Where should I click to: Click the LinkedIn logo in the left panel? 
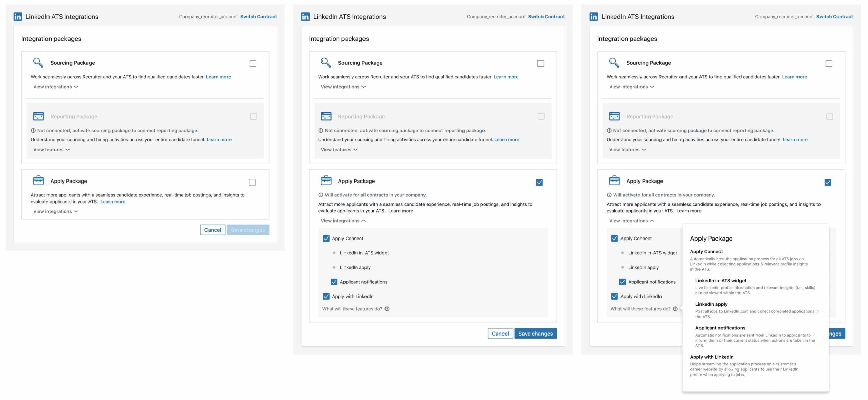(18, 17)
